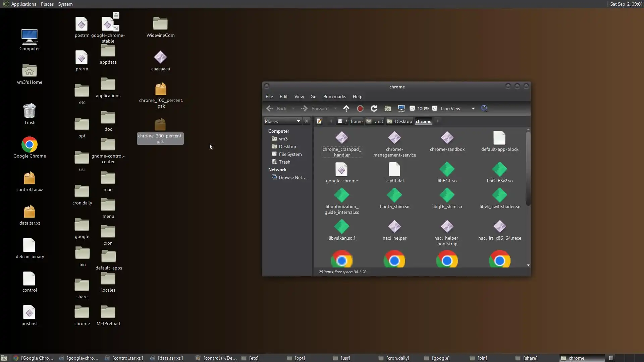
Task: Open the Icon View mode dropdown
Action: (x=473, y=109)
